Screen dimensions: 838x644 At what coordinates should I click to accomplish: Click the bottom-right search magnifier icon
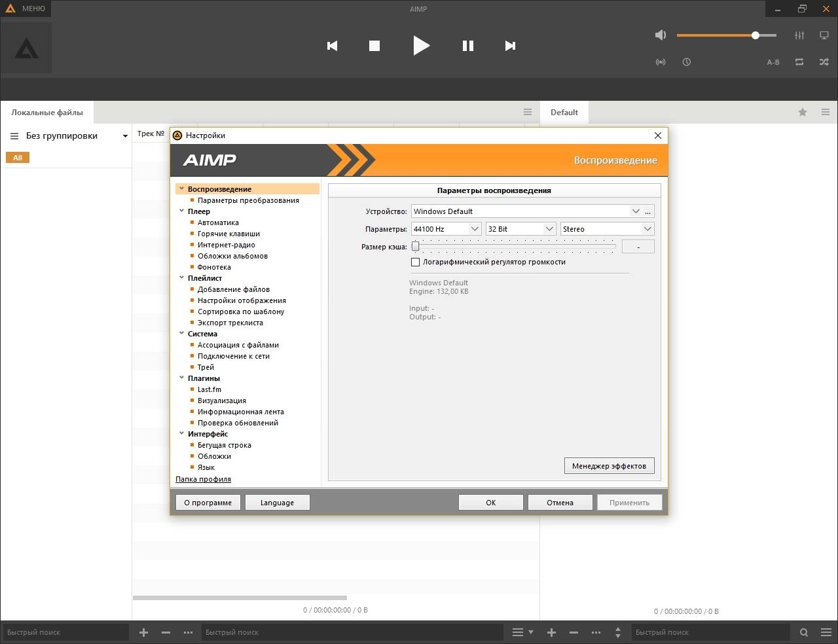(x=804, y=632)
